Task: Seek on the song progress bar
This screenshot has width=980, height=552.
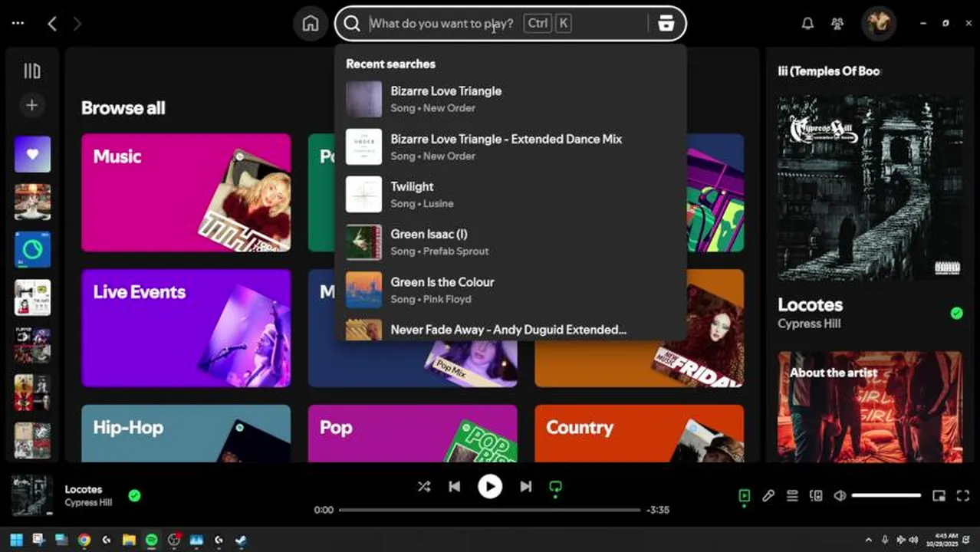Action: pos(489,510)
